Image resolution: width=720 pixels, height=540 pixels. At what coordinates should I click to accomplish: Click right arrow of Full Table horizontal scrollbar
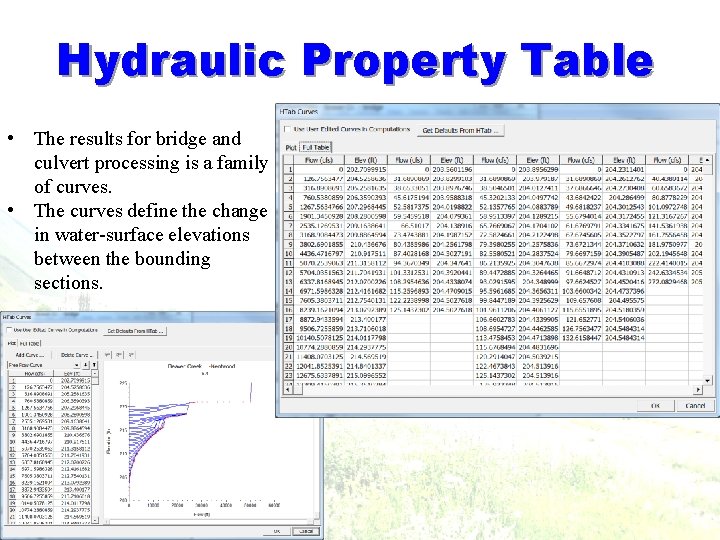[698, 390]
